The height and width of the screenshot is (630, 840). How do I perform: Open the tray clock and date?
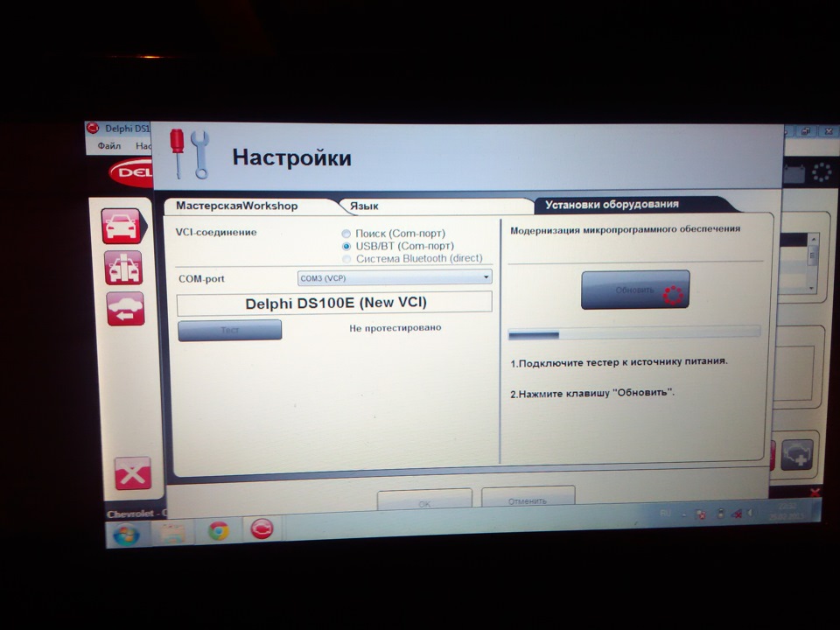click(x=787, y=510)
